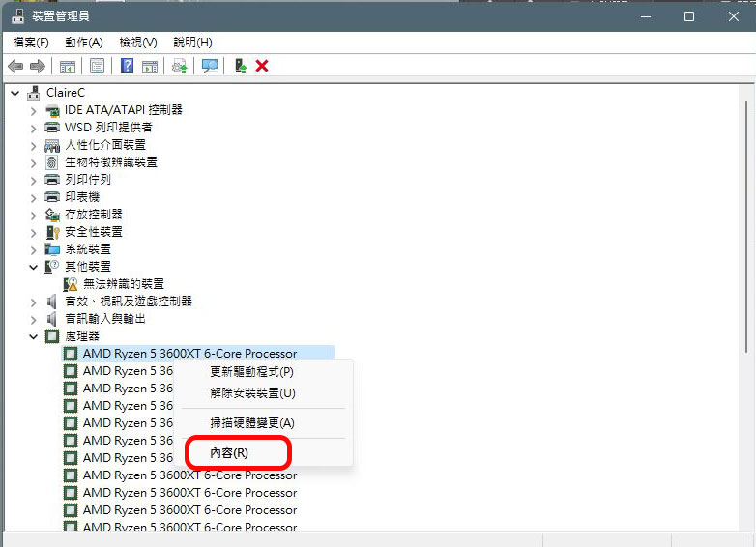The height and width of the screenshot is (547, 756).
Task: Collapse the 其他裝置 category
Action: (33, 267)
